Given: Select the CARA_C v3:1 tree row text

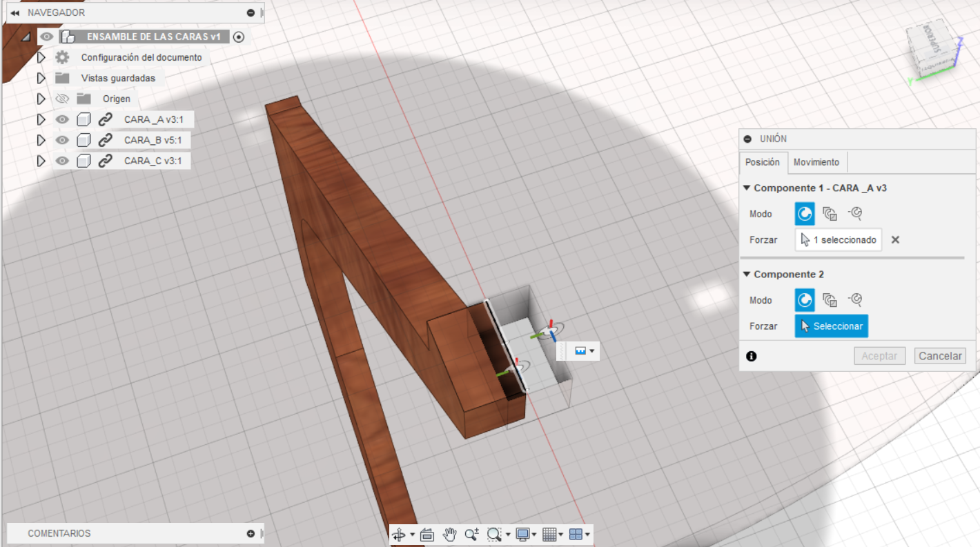Looking at the screenshot, I should tap(153, 161).
